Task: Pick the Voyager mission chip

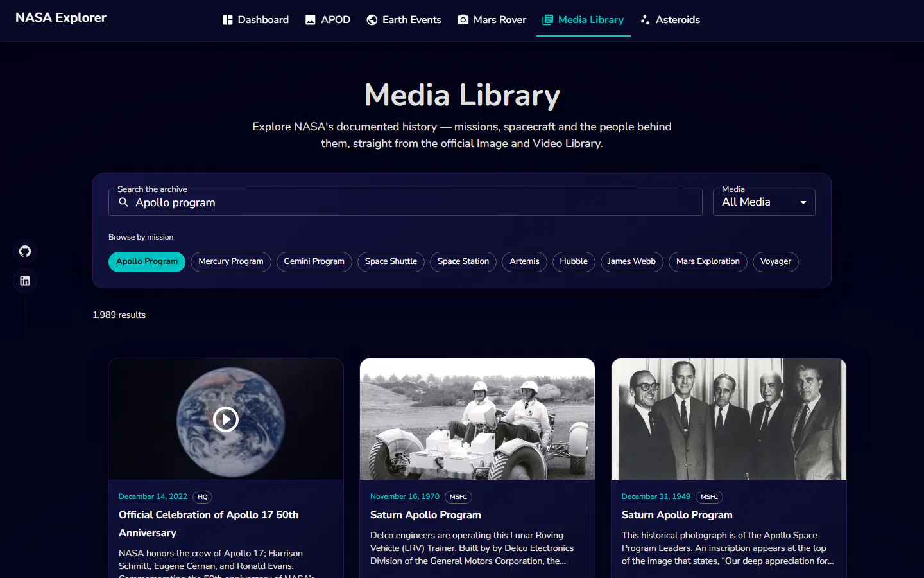Action: (x=776, y=262)
